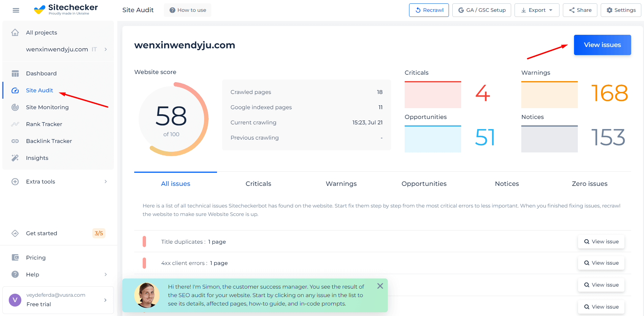Click the red Criticals color block
The width and height of the screenshot is (644, 316).
(x=433, y=95)
